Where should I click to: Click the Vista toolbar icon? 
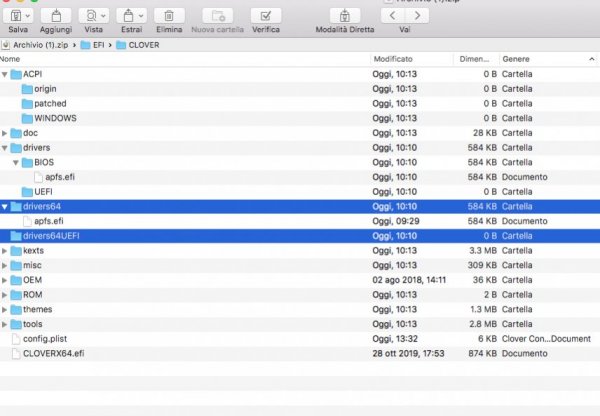click(x=91, y=16)
